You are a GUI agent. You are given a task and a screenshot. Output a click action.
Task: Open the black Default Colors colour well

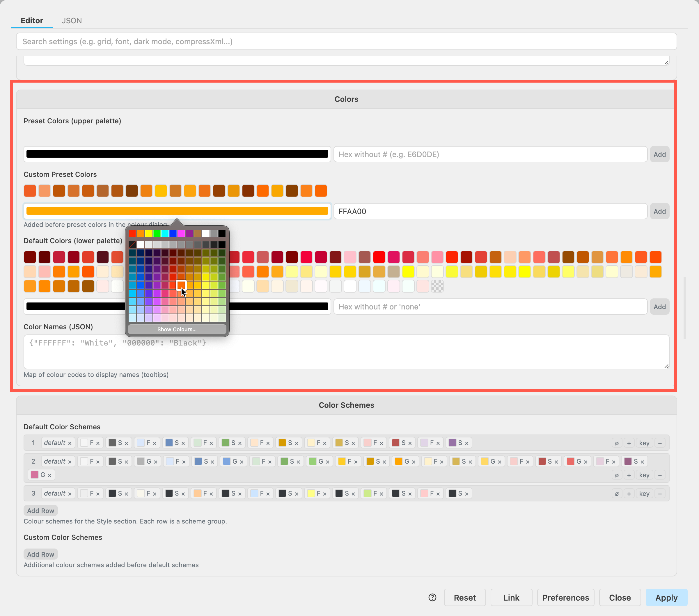177,307
